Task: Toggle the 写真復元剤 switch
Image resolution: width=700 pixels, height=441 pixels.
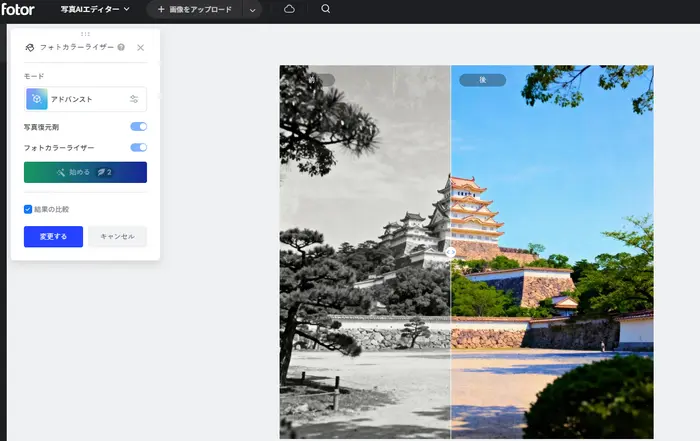Action: point(138,127)
